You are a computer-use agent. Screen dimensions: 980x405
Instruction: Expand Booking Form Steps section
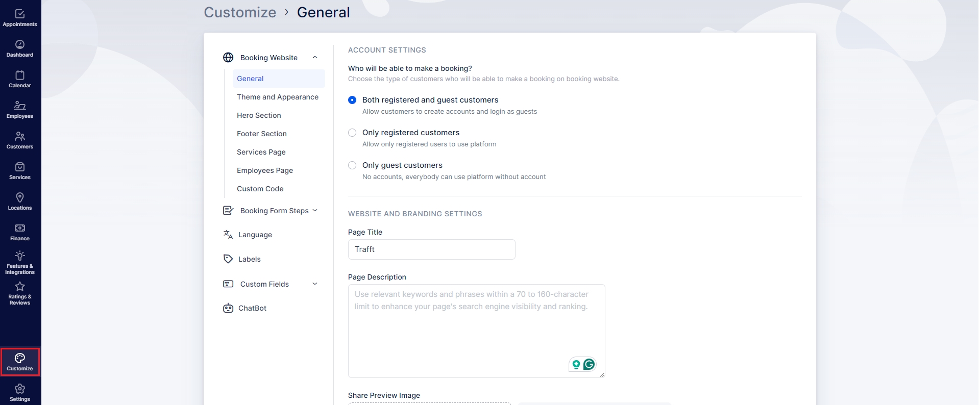tap(315, 211)
